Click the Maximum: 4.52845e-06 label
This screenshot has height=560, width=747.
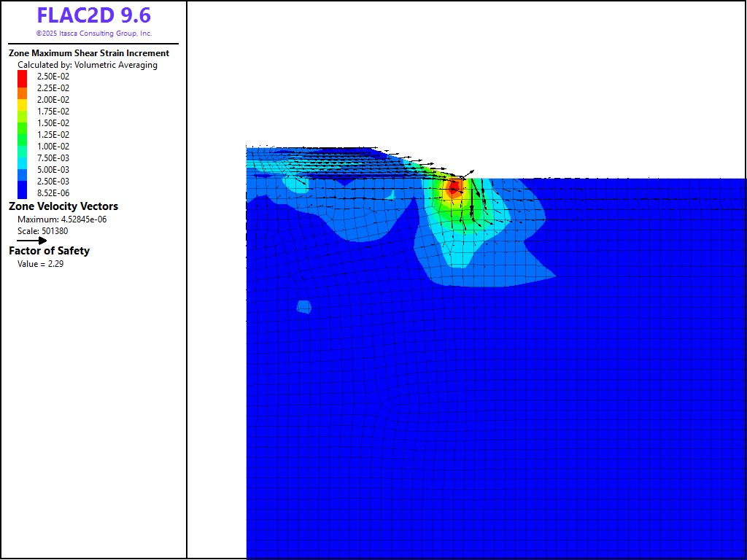62,219
